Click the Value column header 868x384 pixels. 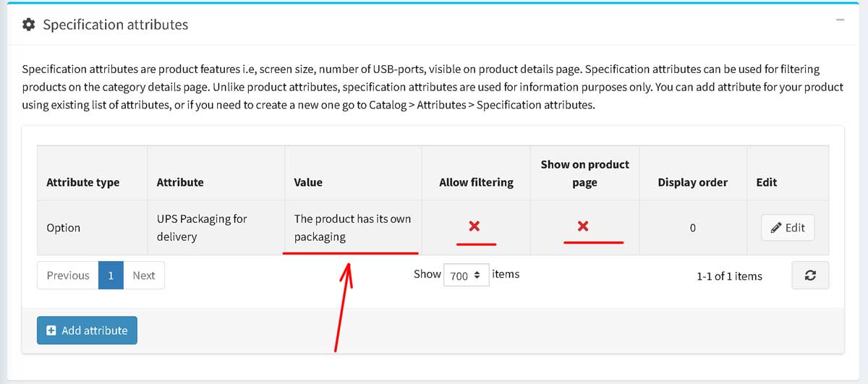[308, 182]
